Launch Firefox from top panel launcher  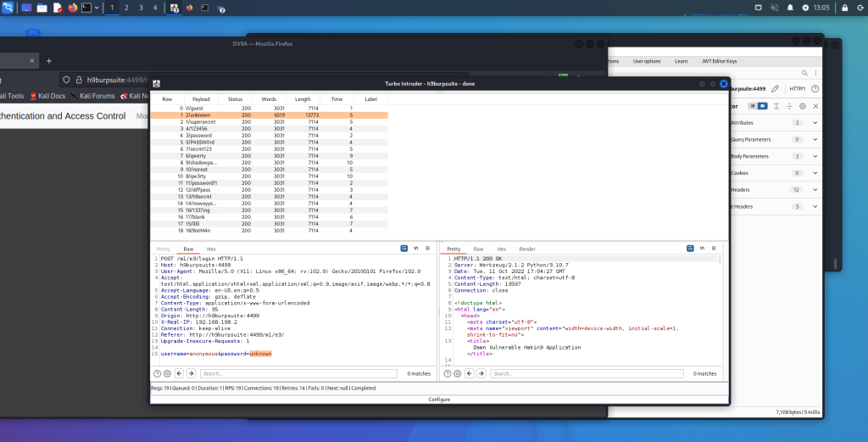tap(73, 8)
